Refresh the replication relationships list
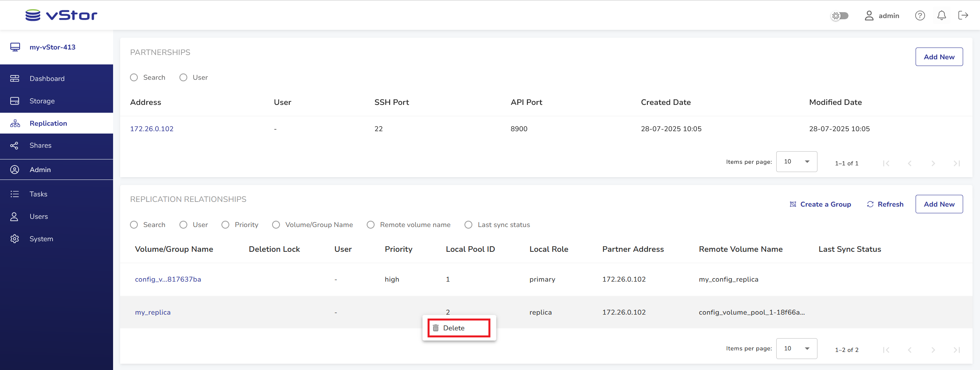 coord(885,204)
